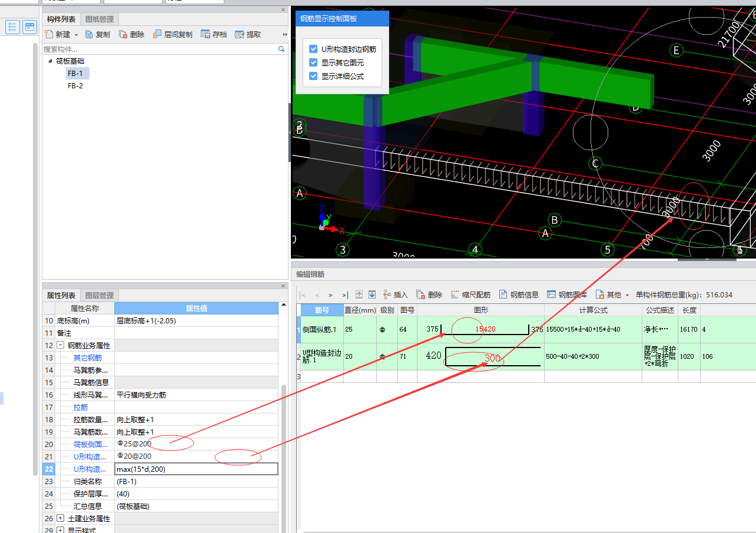Viewport: 756px width, 533px height.
Task: Close the component list panel
Action: 283,10
